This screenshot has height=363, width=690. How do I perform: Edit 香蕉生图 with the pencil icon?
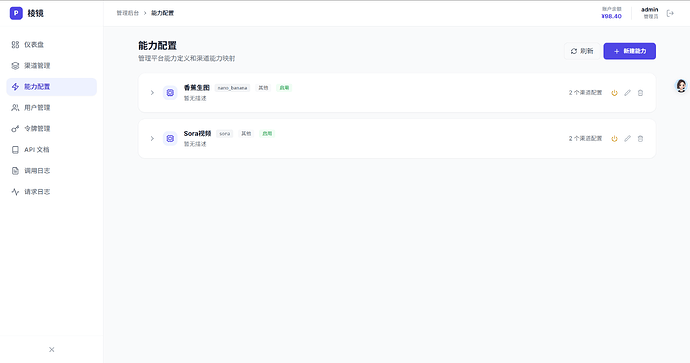click(x=628, y=93)
